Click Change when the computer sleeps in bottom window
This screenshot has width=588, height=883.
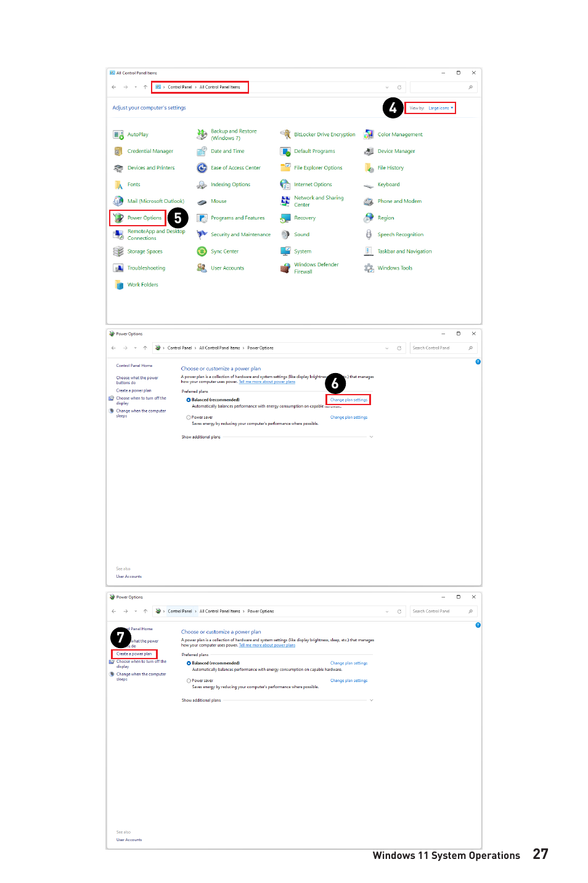(141, 676)
